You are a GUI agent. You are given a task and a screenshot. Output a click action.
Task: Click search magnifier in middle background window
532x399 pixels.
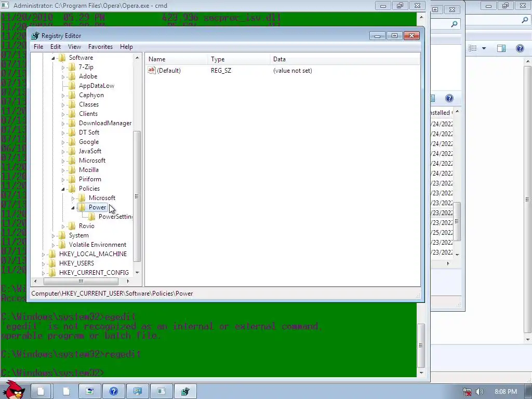pos(454,24)
